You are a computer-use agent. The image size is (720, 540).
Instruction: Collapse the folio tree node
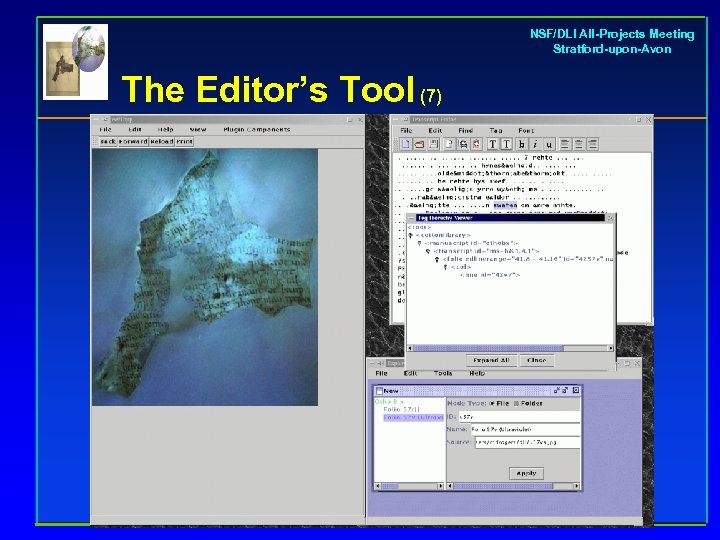click(437, 259)
